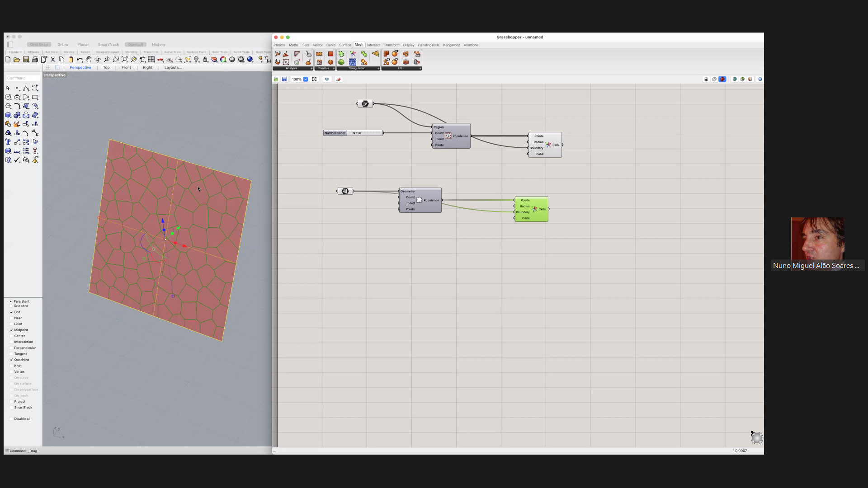
Task: Click the Pan hand tool in Rhino toolbar
Action: pos(89,60)
